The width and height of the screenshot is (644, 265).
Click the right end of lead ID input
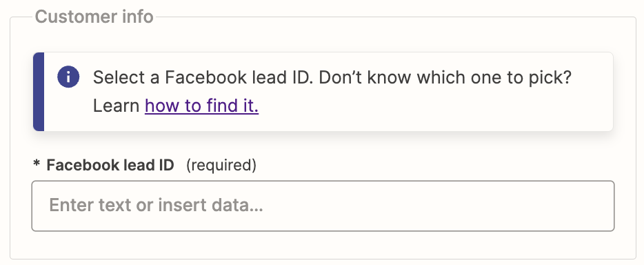[600, 206]
